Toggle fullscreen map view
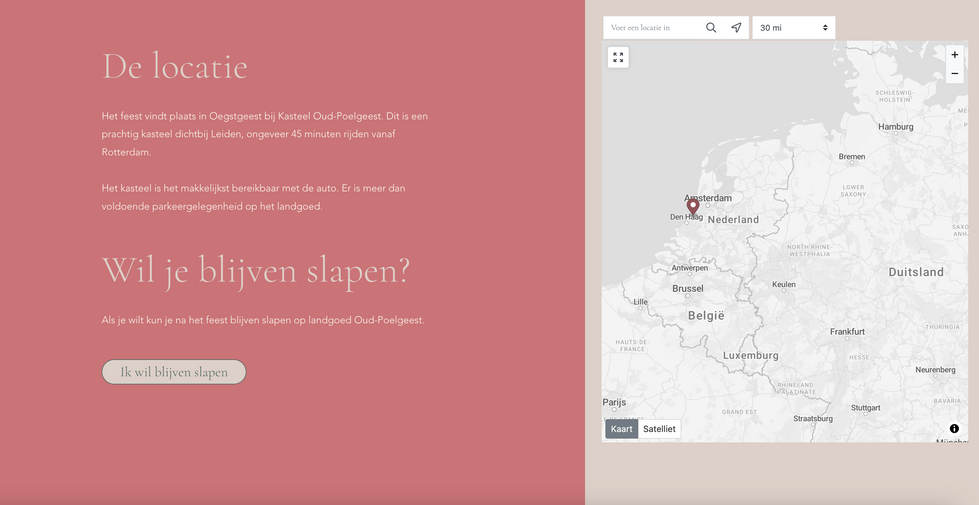Screen dimensions: 979x505 point(618,57)
